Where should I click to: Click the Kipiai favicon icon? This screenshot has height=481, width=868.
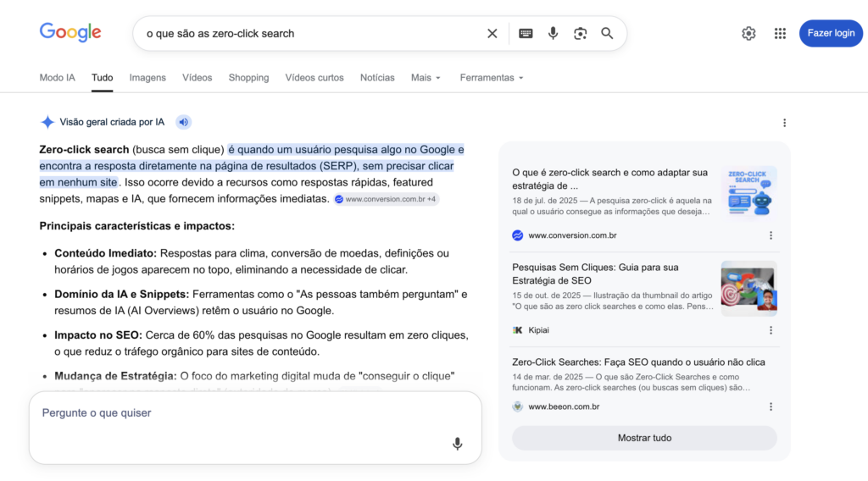pyautogui.click(x=518, y=330)
